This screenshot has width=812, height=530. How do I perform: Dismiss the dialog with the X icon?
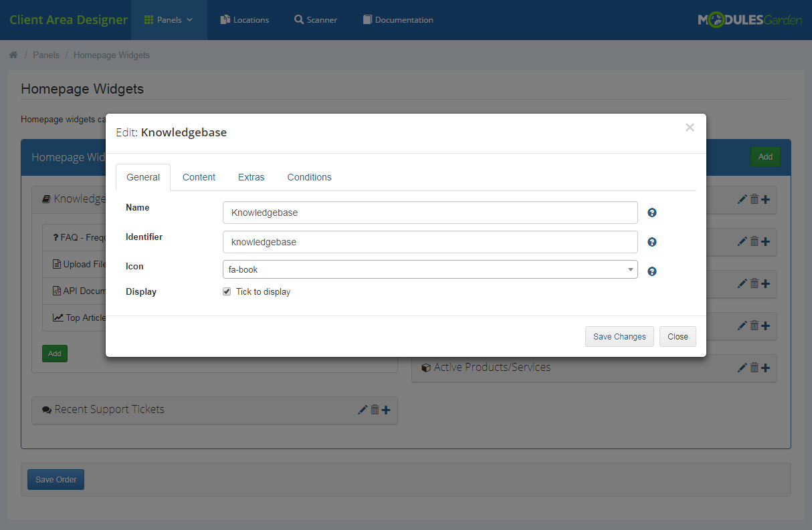(690, 128)
